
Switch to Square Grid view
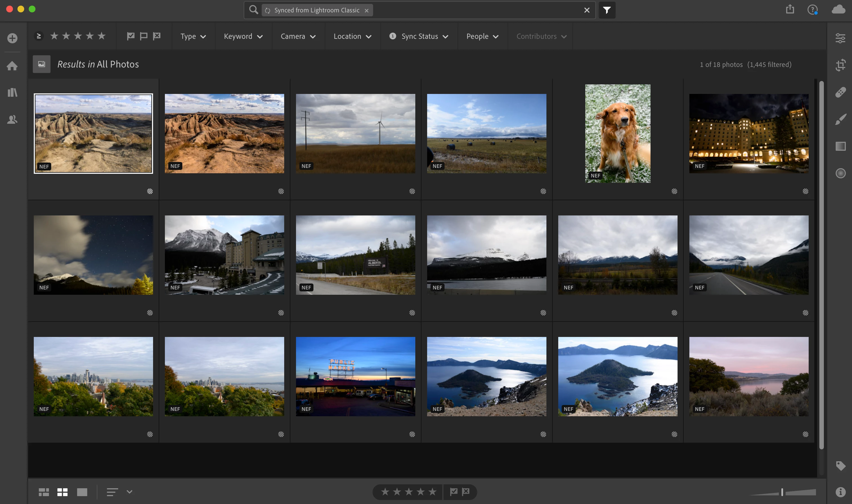point(62,492)
